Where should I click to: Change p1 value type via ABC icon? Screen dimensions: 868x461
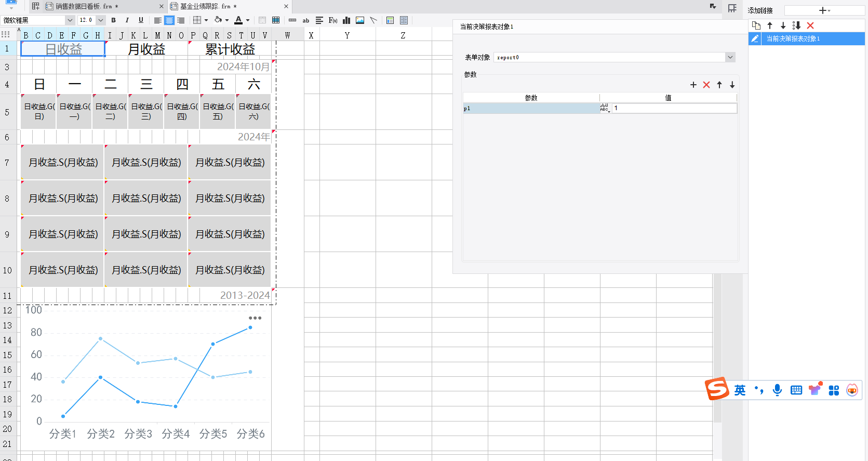pos(605,108)
